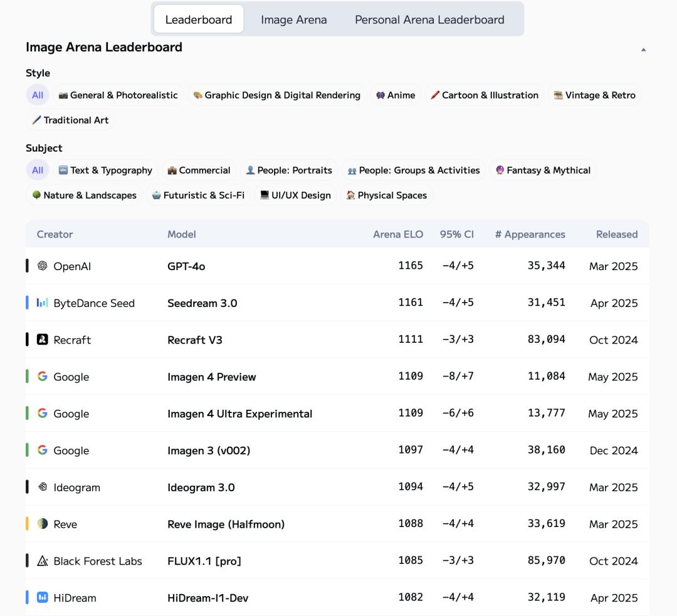Collapse the Image Arena Leaderboard section
Image resolution: width=677 pixels, height=616 pixels.
(643, 50)
